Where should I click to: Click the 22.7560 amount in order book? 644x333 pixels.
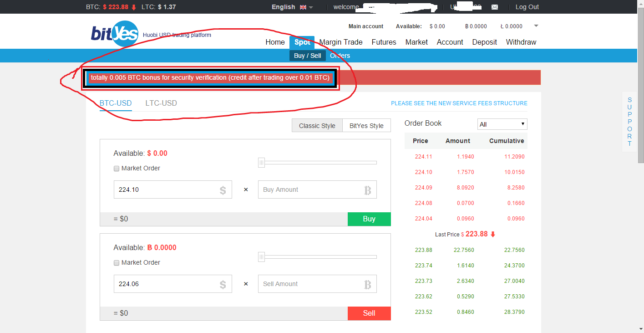464,250
